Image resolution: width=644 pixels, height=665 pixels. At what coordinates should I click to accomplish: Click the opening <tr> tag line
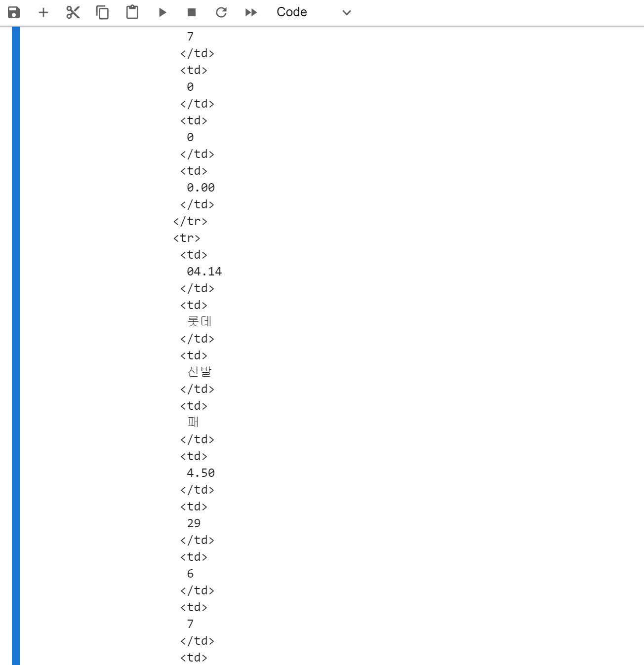(187, 238)
